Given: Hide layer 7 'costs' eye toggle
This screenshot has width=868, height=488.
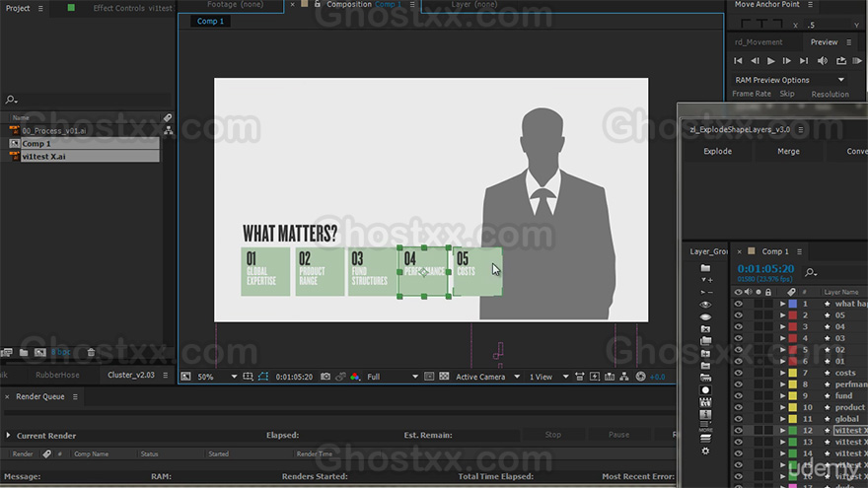Looking at the screenshot, I should tap(738, 373).
